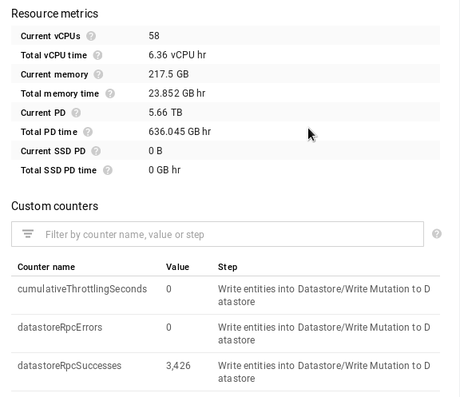Click the Current vCPUs label
Viewport: 460px width, 397px height.
50,36
